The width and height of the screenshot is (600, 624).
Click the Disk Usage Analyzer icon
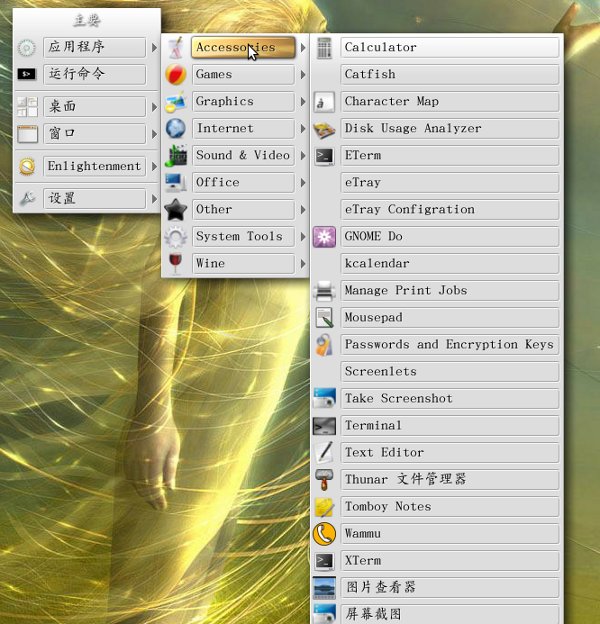pos(324,129)
